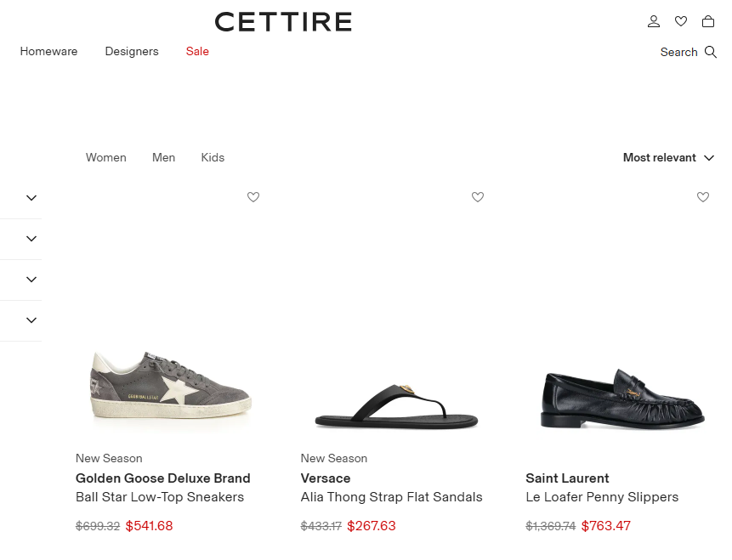The image size is (732, 560).
Task: Open the Most relevant sort dropdown
Action: [x=668, y=158]
